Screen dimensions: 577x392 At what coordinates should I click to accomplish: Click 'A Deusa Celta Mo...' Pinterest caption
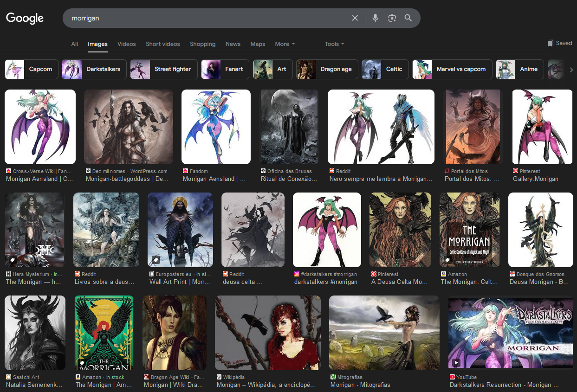pos(400,282)
